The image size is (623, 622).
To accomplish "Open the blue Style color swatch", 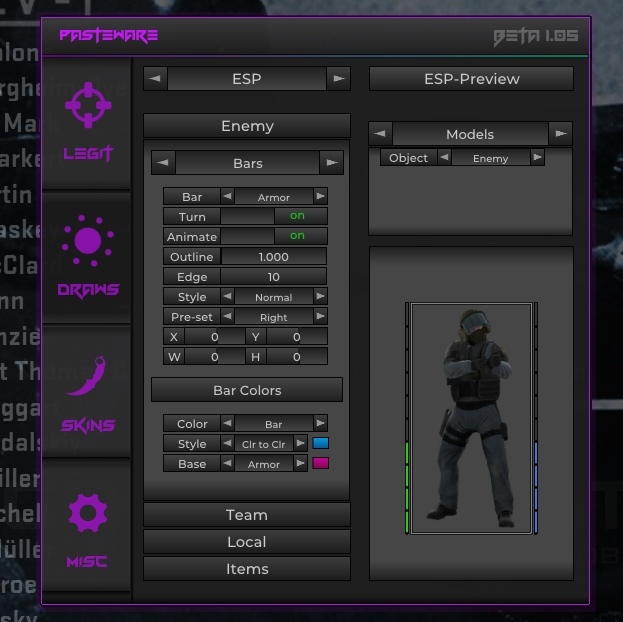I will [321, 444].
